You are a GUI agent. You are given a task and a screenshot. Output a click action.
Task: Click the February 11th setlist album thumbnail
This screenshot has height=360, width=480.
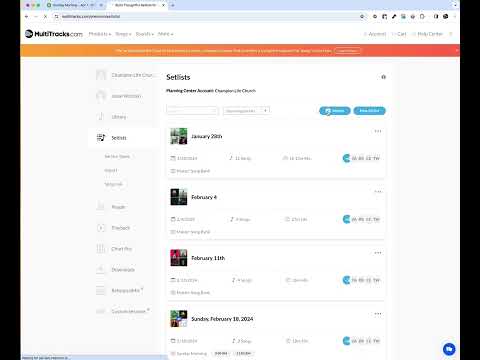179,258
